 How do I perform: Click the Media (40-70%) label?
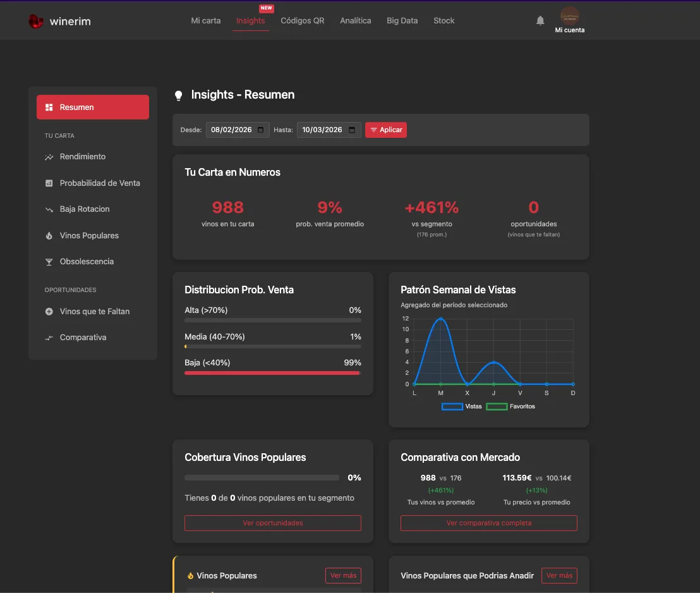[215, 337]
